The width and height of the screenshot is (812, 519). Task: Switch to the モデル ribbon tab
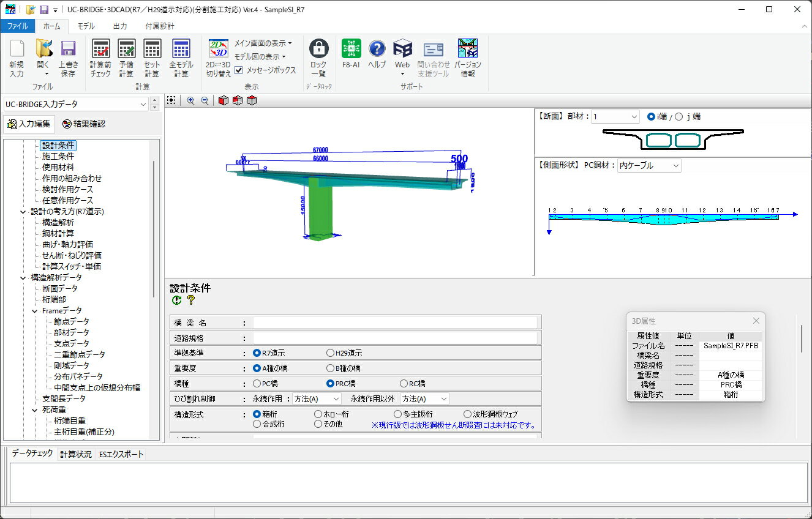(86, 26)
